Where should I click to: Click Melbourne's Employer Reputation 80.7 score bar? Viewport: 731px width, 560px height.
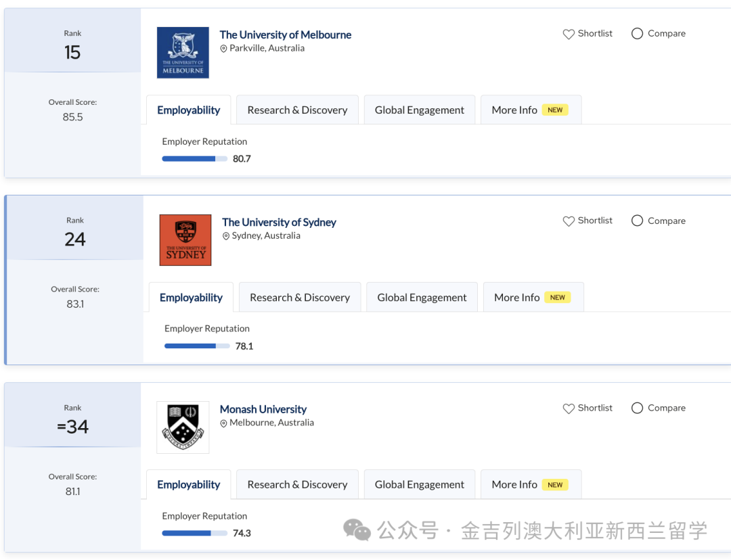pos(194,159)
